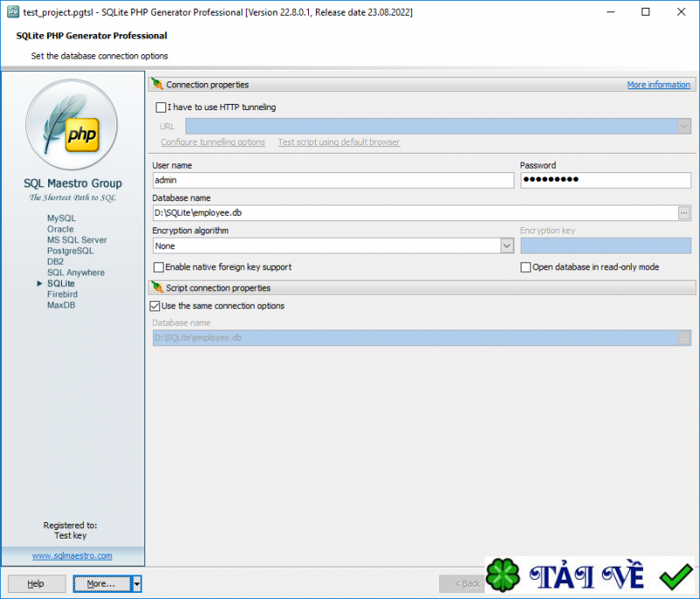Uncheck Use the same connection options
The width and height of the screenshot is (700, 599).
point(158,306)
